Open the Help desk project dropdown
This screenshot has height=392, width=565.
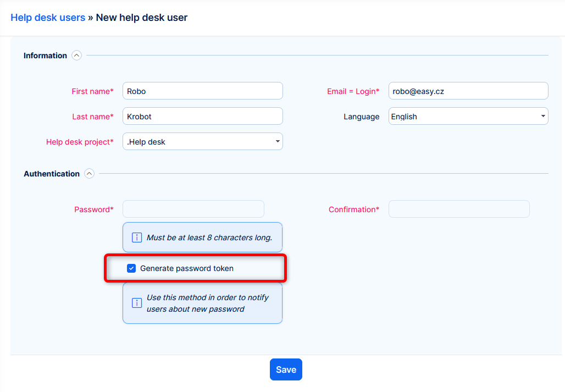click(202, 142)
